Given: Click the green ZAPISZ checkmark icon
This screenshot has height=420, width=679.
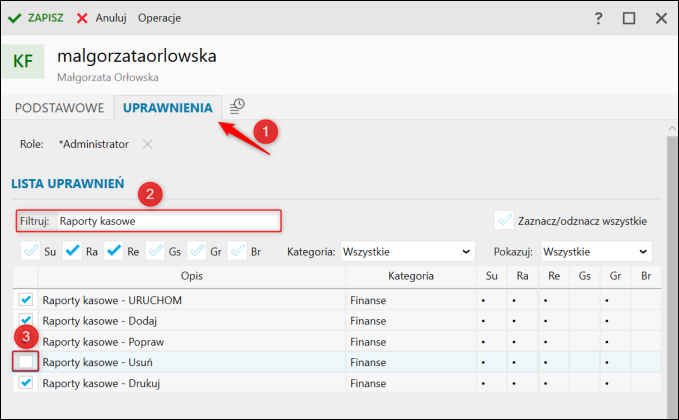Looking at the screenshot, I should [14, 18].
